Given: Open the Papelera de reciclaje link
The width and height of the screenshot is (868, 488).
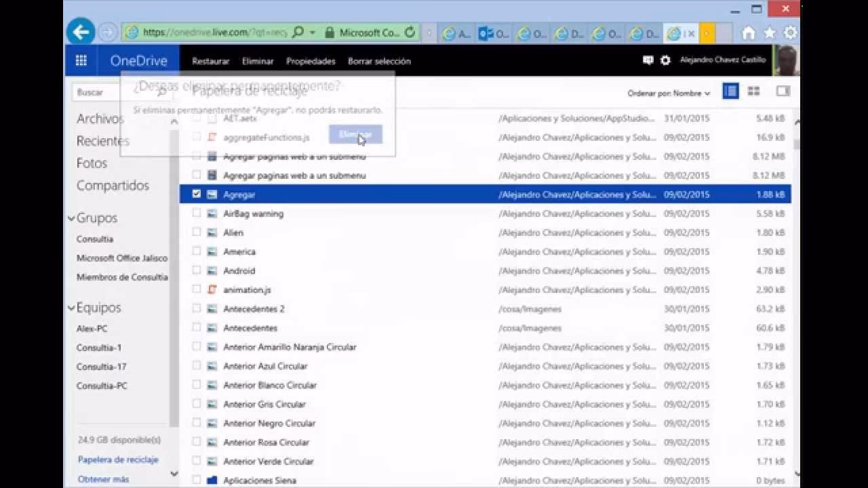Looking at the screenshot, I should point(118,460).
